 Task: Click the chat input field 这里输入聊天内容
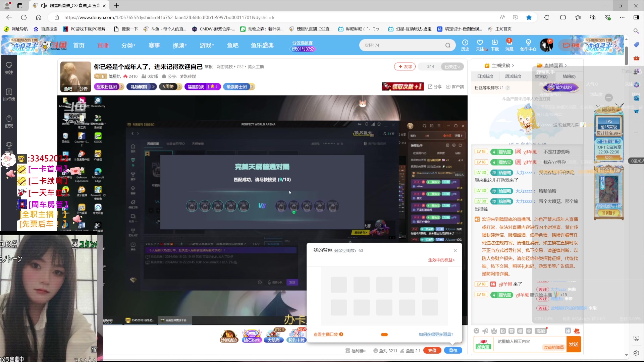[x=530, y=341]
